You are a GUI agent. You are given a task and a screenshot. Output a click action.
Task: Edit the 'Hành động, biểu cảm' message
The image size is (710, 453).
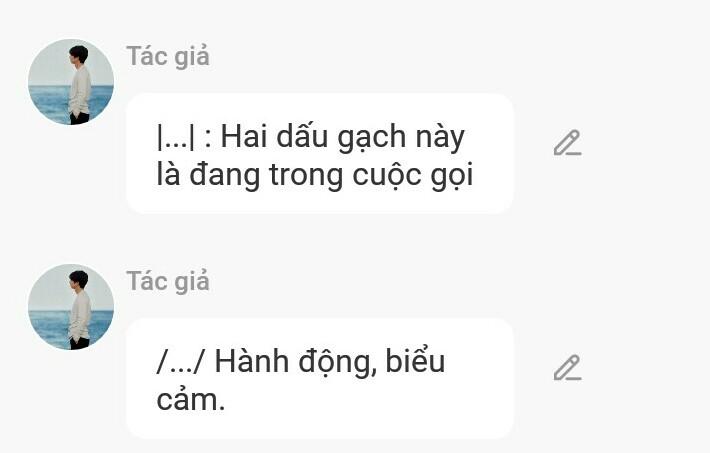coord(567,368)
